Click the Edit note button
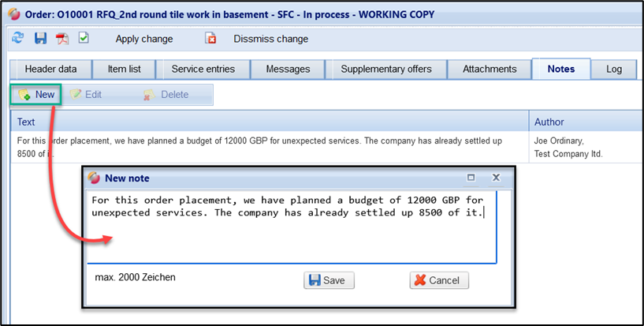Image resolution: width=644 pixels, height=326 pixels. (x=85, y=95)
